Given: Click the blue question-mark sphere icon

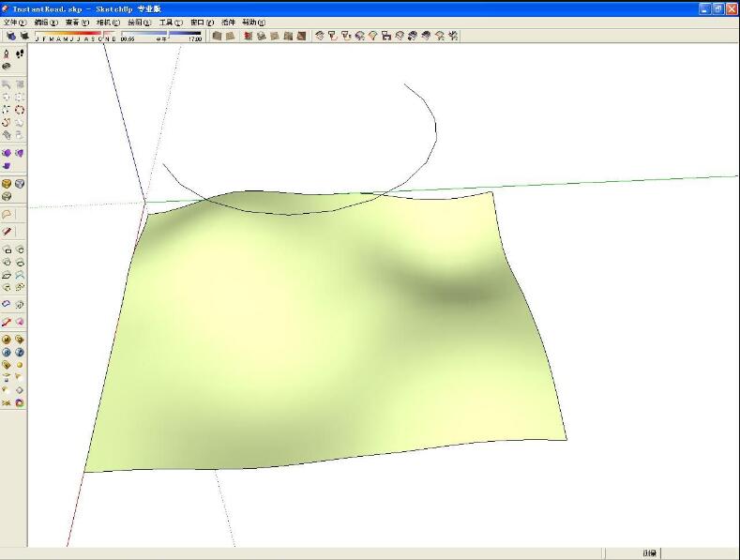Looking at the screenshot, I should coord(20,353).
